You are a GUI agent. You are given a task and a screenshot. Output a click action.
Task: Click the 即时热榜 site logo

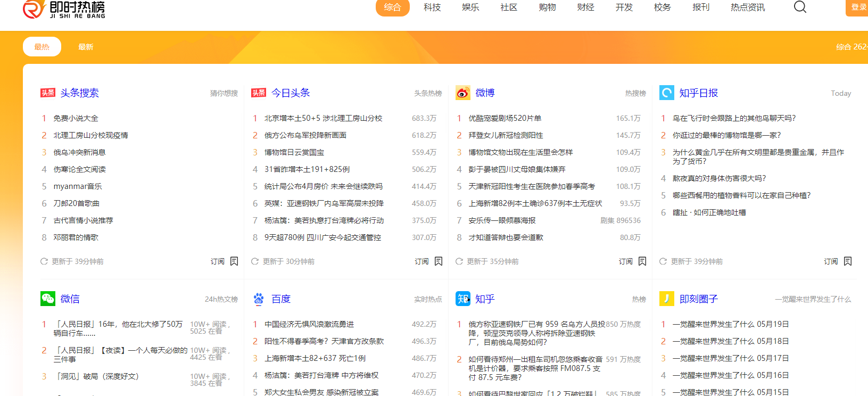(64, 9)
